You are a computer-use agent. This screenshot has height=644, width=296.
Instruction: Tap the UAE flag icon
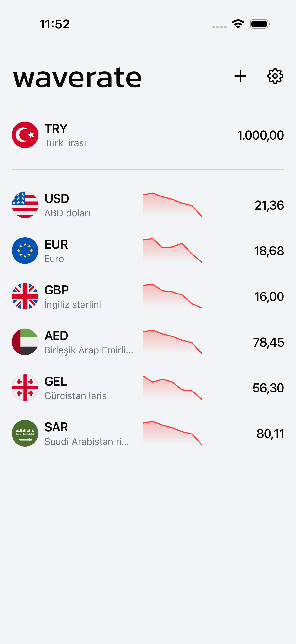25,342
